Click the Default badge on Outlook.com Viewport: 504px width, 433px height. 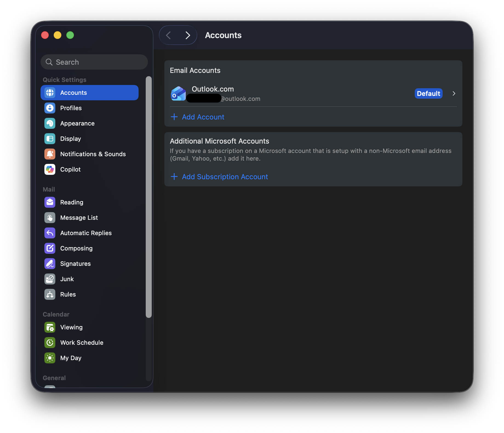[x=428, y=93]
